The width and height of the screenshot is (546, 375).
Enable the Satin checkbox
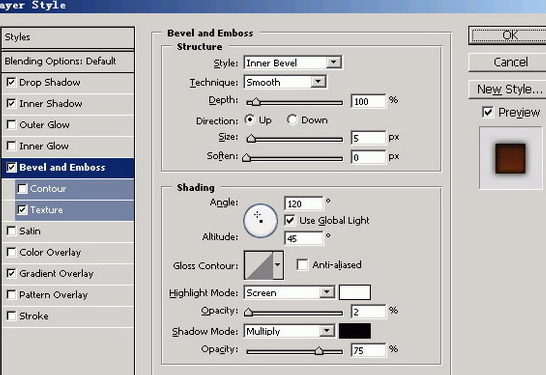[x=11, y=231]
